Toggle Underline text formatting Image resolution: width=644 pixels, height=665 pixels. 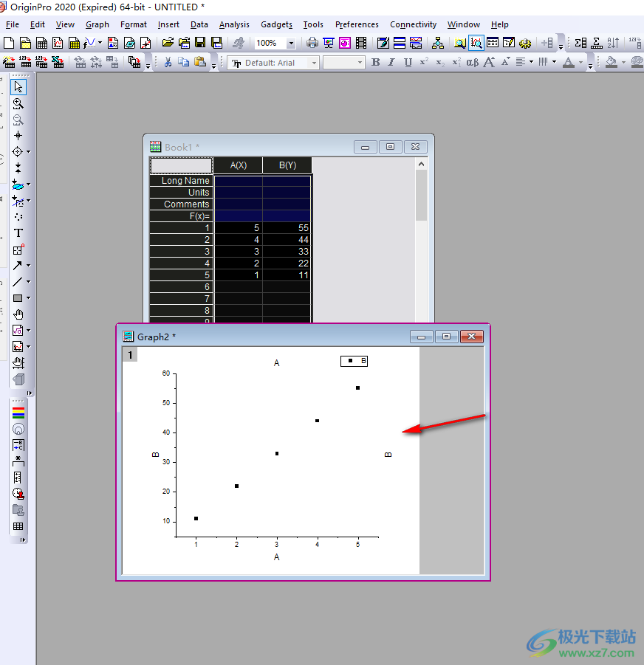click(408, 62)
